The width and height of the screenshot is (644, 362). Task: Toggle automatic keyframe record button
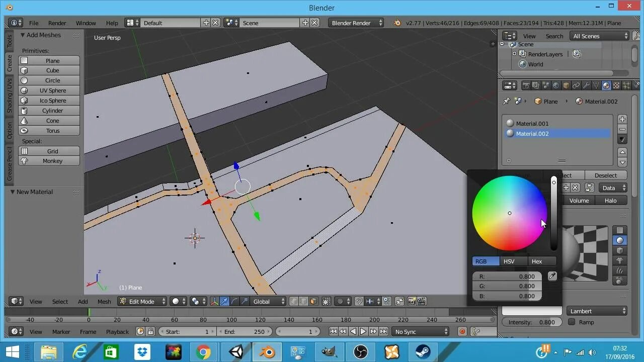coord(462,331)
